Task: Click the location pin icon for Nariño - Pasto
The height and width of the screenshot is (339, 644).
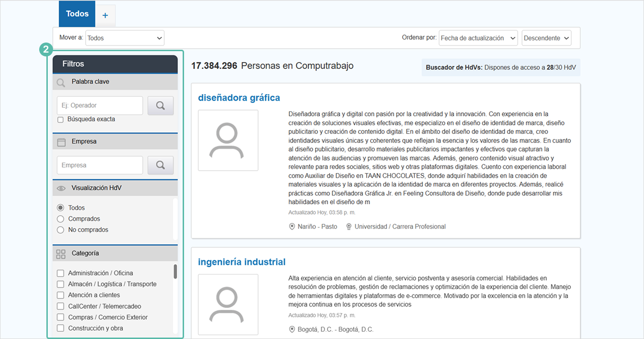Action: pos(292,227)
